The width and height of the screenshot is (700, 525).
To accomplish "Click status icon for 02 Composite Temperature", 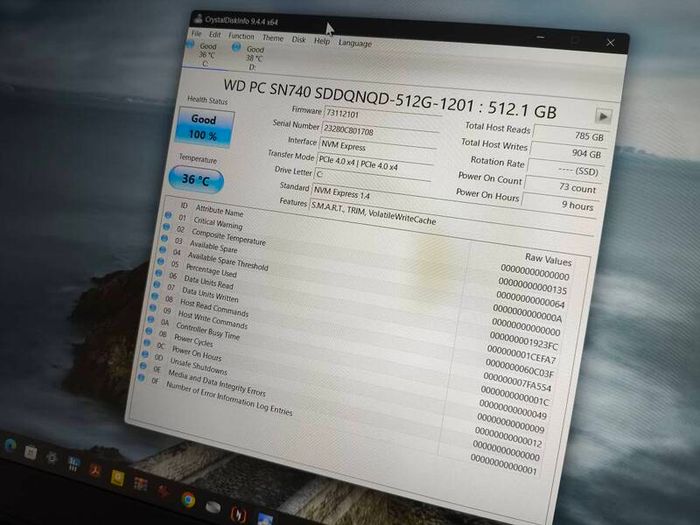I will [166, 227].
